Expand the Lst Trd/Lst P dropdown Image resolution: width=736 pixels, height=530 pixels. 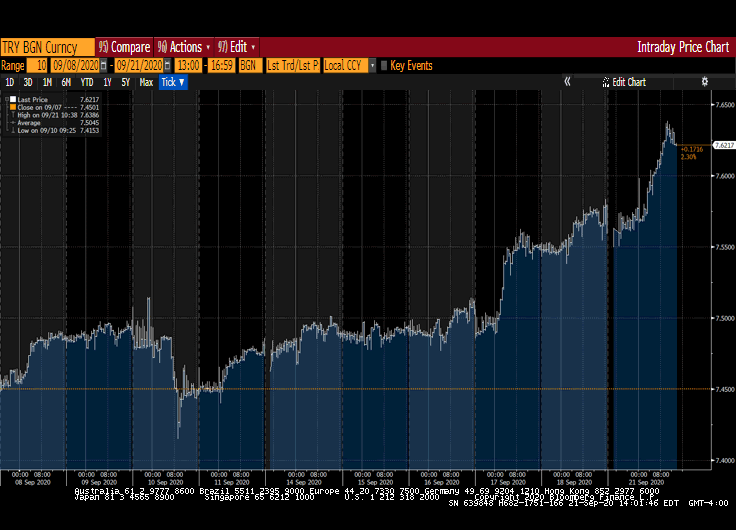tap(292, 66)
